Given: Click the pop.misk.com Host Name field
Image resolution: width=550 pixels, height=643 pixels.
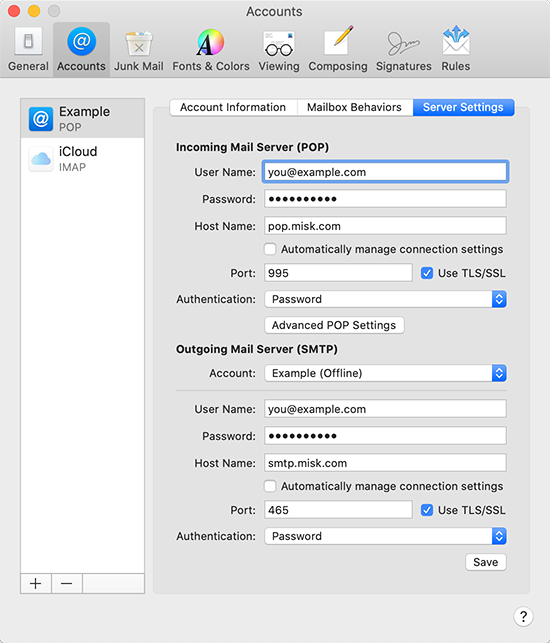Looking at the screenshot, I should (x=386, y=226).
